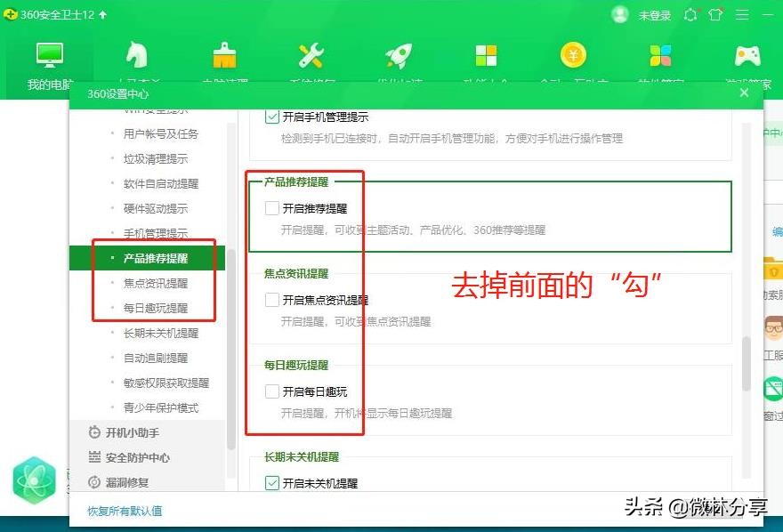
Task: Toggle 开启未关机提醒 checkbox
Action: coord(272,482)
